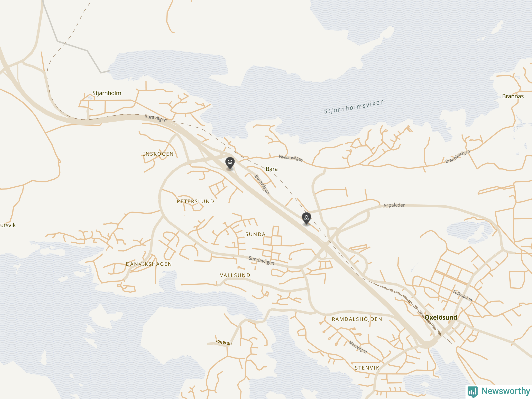The width and height of the screenshot is (532, 399).
Task: Click the Vivestavägen road label
Action: [x=291, y=158]
